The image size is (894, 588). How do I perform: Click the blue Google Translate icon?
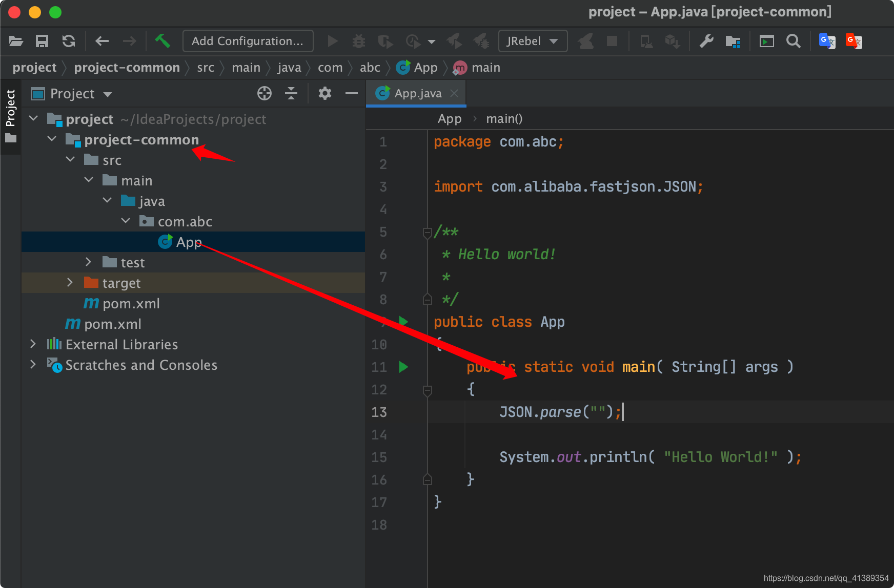point(827,41)
